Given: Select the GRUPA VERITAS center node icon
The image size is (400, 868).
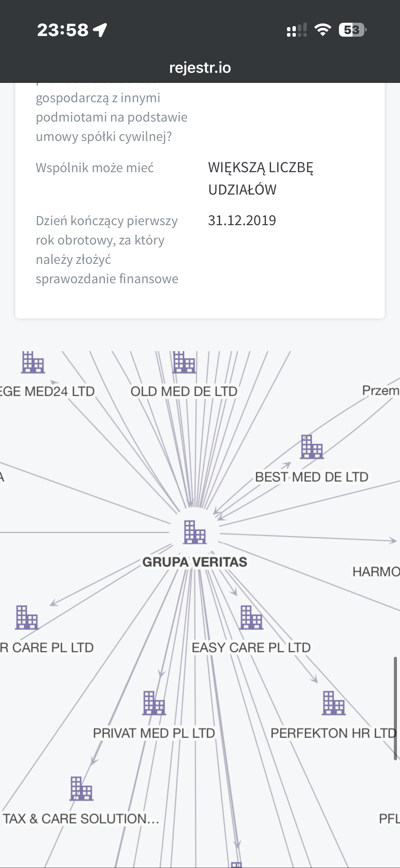Looking at the screenshot, I should pos(195,532).
